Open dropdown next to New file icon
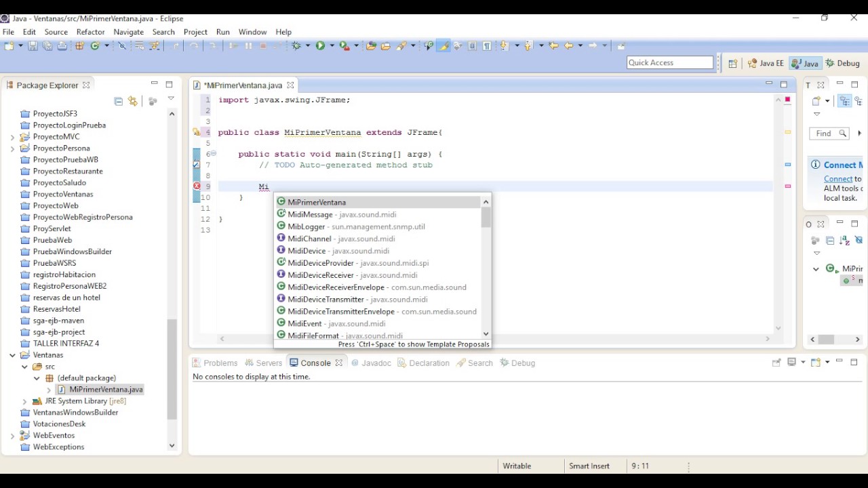This screenshot has height=488, width=868. click(20, 45)
